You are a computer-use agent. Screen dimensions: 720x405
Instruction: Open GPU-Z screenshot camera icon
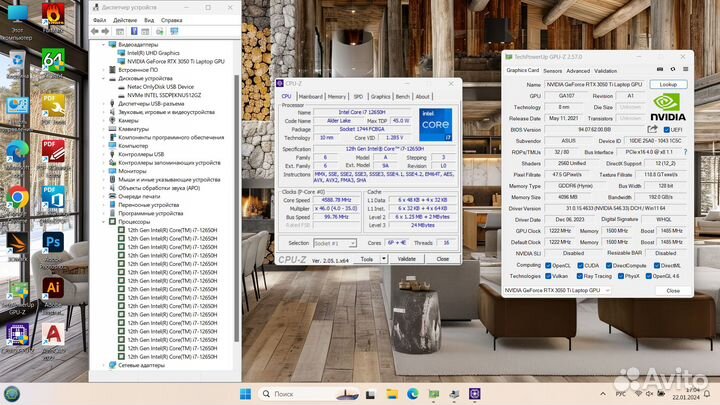pyautogui.click(x=660, y=69)
